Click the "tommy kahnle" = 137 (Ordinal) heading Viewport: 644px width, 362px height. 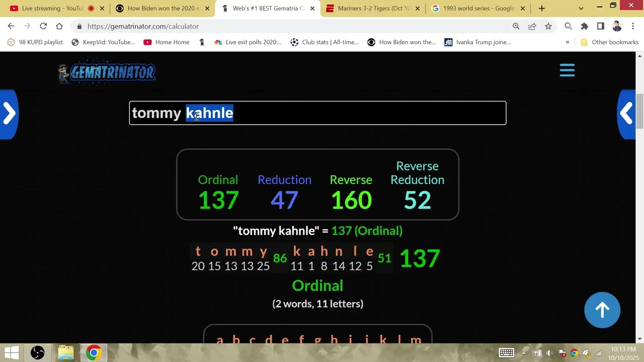point(317,231)
